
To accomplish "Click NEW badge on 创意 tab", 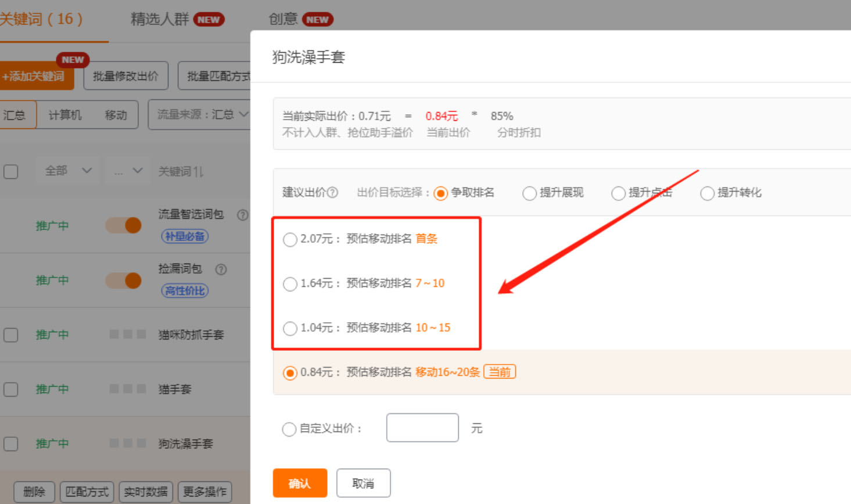I will tap(317, 20).
